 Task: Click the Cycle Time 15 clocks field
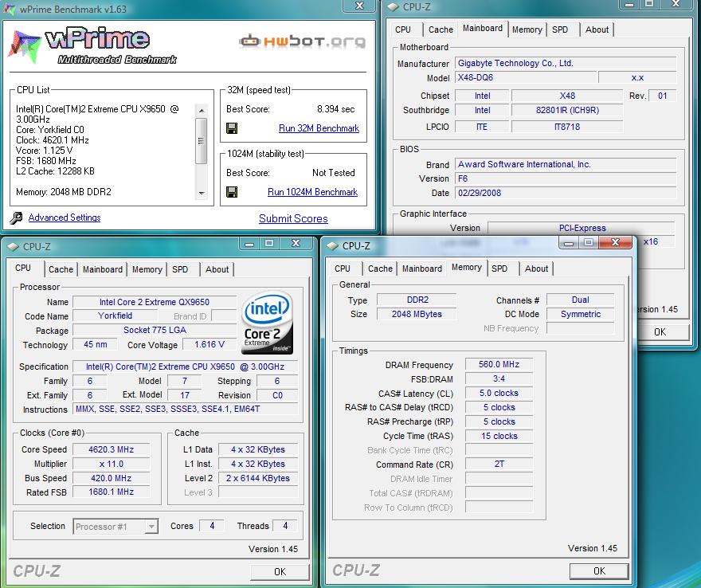(499, 436)
